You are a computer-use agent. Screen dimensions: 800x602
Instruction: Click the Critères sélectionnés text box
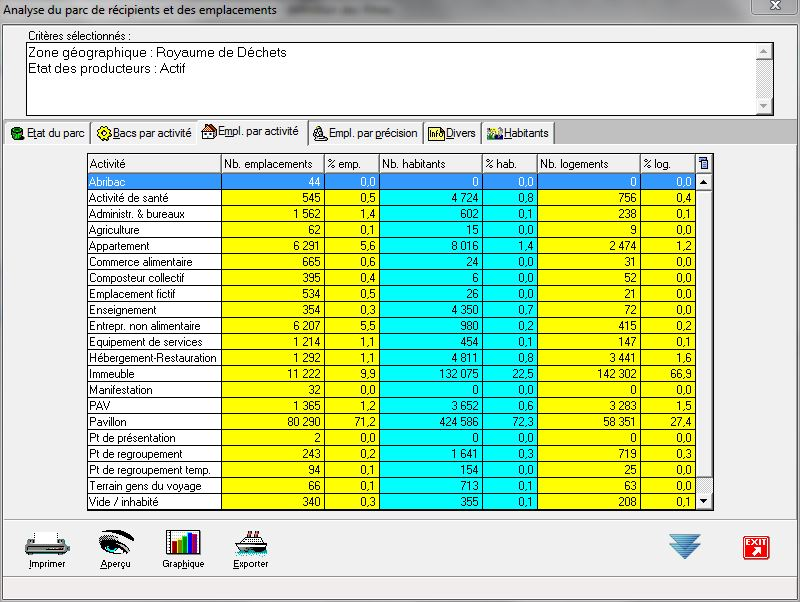click(390, 78)
